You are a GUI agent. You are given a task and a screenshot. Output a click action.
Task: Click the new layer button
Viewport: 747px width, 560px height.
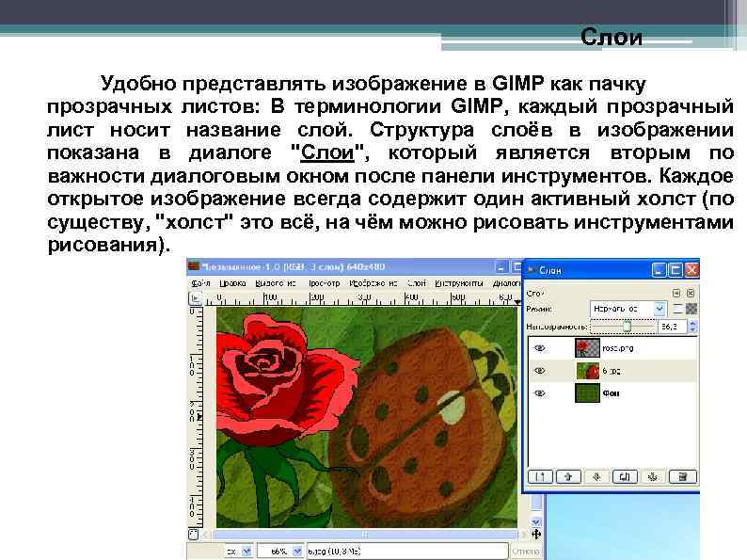coord(540,476)
